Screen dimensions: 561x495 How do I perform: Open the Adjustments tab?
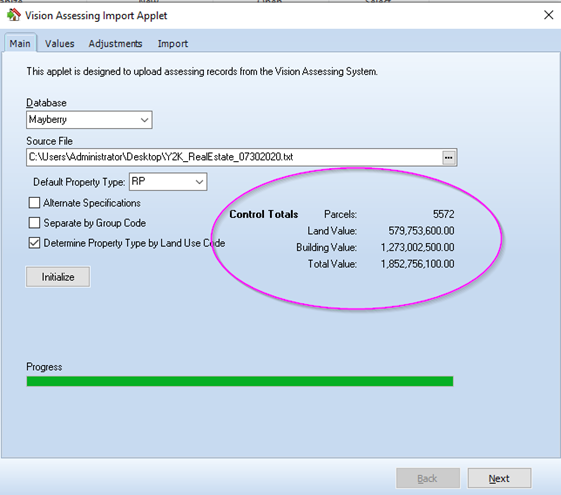[x=115, y=44]
